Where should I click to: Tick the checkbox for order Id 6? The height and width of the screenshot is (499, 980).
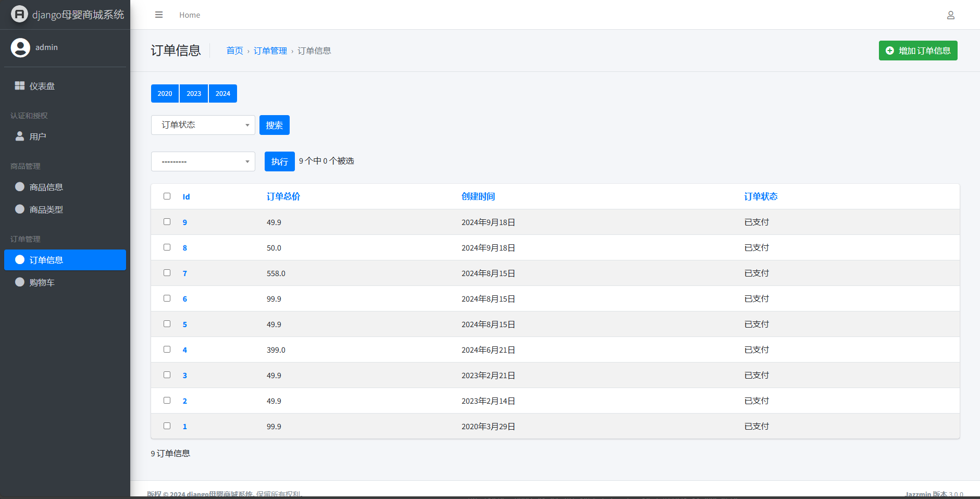[167, 298]
